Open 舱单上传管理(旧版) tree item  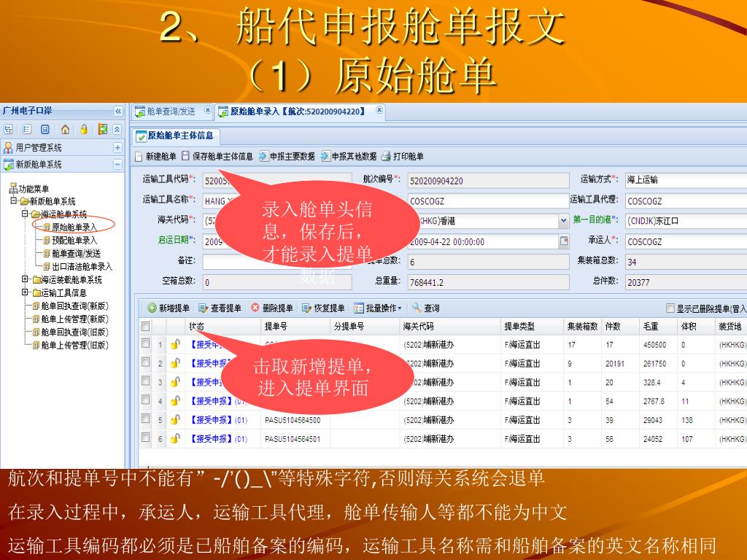click(75, 345)
